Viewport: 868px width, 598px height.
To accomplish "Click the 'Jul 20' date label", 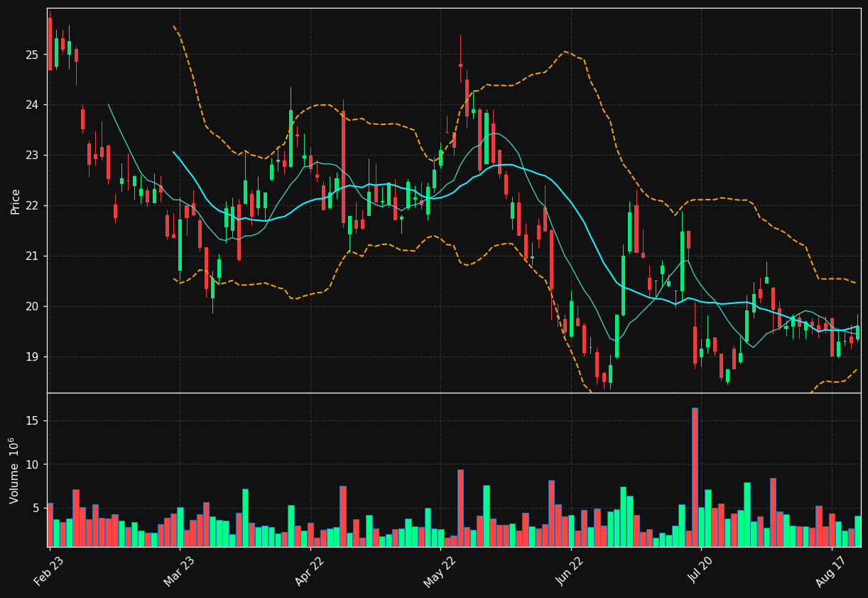I will [x=701, y=570].
